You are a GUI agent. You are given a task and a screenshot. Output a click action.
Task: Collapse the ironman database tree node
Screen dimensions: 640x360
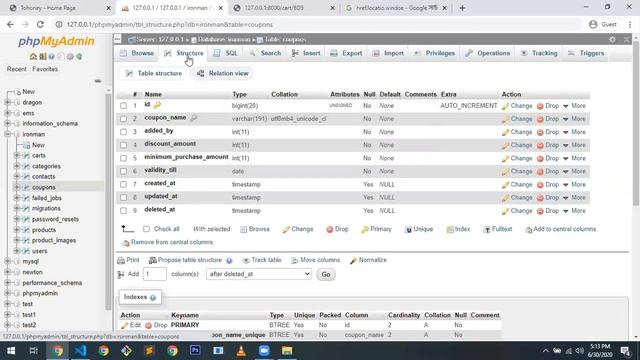tap(7, 134)
